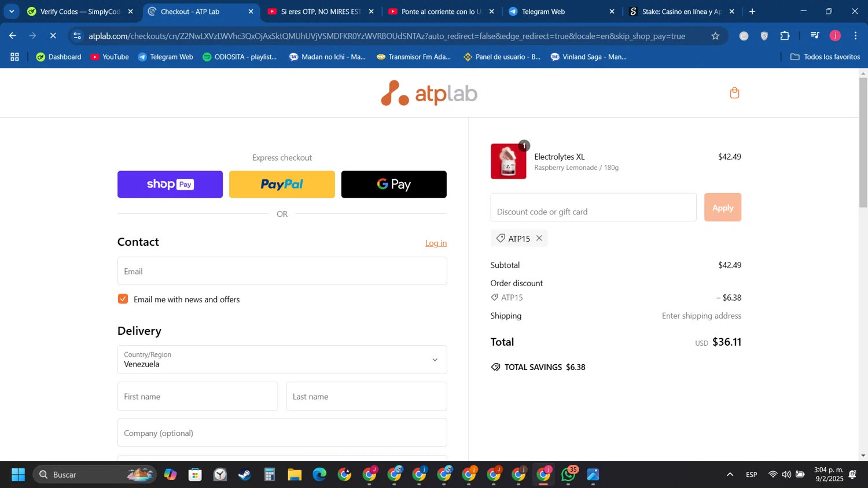Screen dimensions: 868x488
Task: Open the Dashboard bookmark
Action: [x=58, y=57]
